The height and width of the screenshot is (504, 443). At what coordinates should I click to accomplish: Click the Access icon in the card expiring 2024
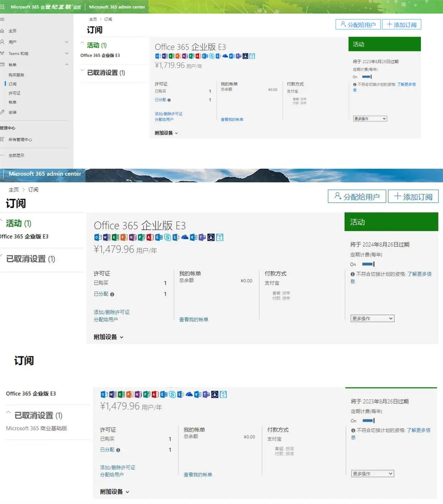(x=150, y=237)
